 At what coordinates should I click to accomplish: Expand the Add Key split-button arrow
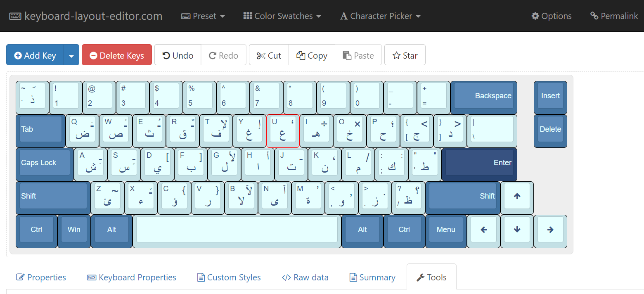(x=71, y=55)
